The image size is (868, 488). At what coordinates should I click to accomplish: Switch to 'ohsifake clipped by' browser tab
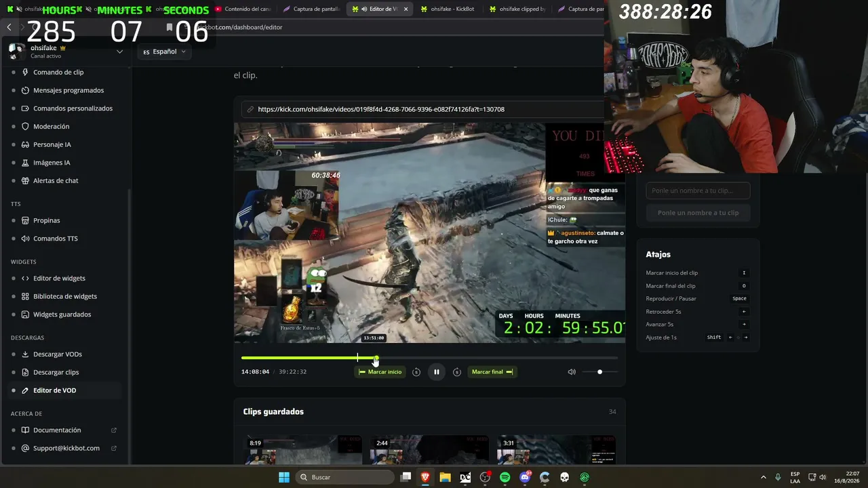click(x=517, y=9)
